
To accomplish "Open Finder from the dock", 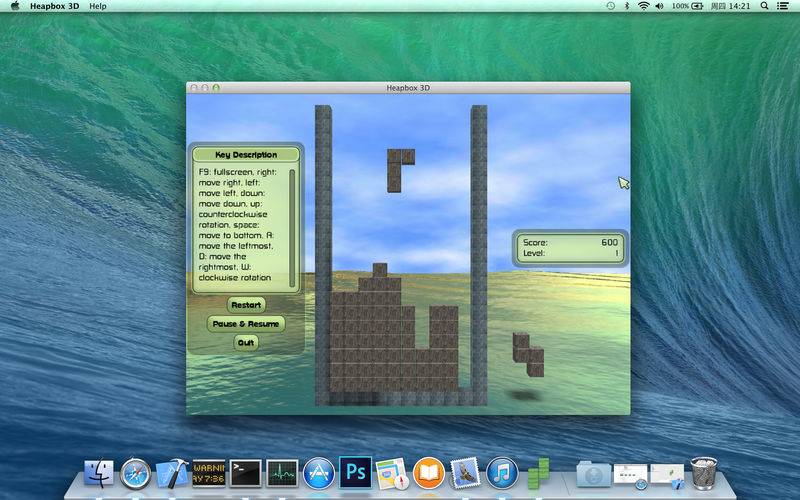I will click(x=100, y=471).
